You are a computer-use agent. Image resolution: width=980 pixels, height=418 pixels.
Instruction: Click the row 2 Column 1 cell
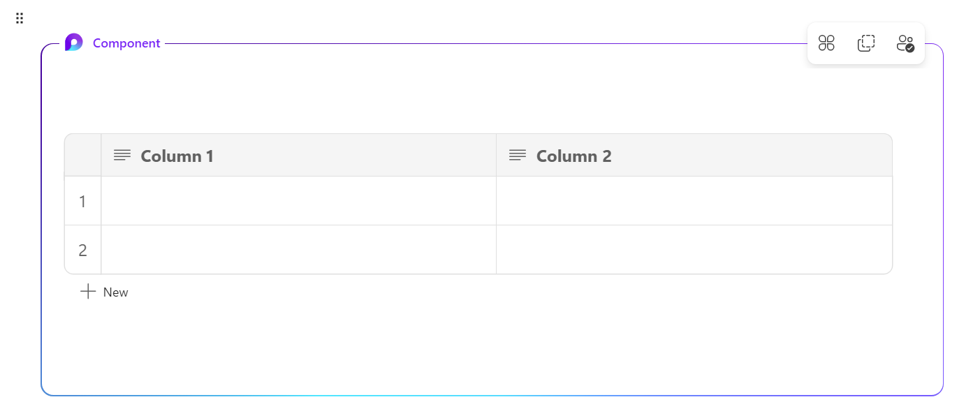click(299, 250)
